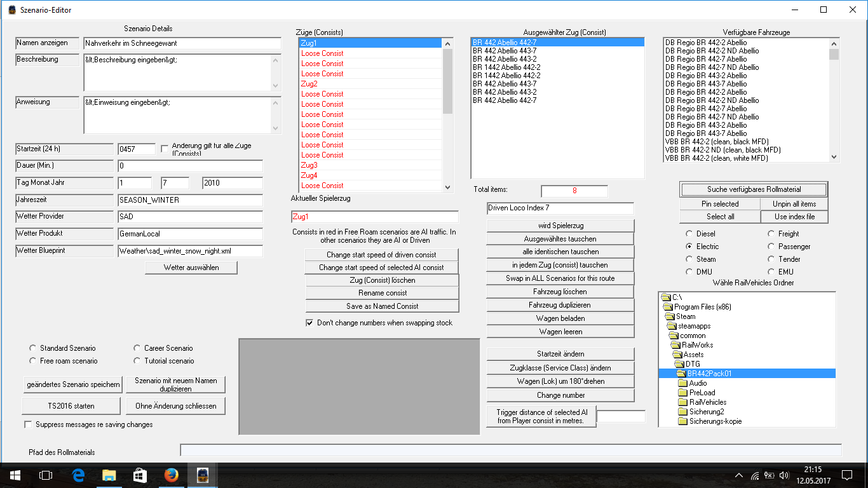The width and height of the screenshot is (868, 488).
Task: Enable 'Suppress messages re saving changes' checkbox
Action: tap(27, 424)
